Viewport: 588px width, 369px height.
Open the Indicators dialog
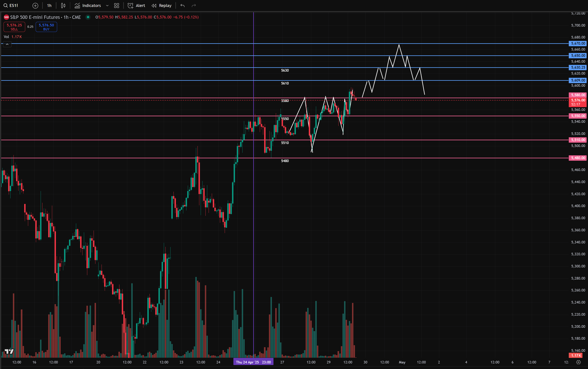click(x=88, y=5)
